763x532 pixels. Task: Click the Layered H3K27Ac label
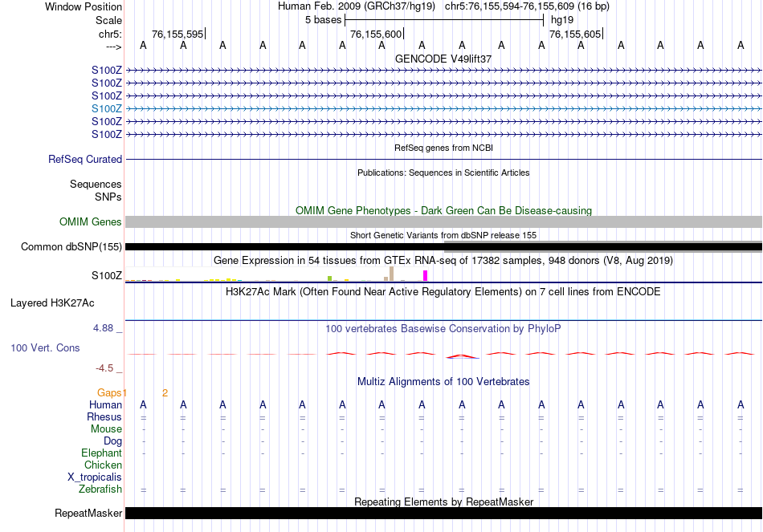pos(52,303)
